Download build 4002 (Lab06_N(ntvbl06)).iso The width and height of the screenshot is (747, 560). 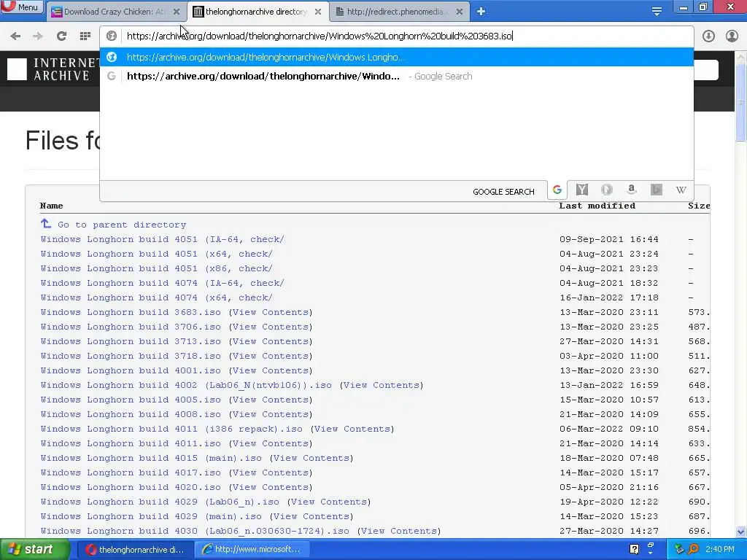coord(186,385)
